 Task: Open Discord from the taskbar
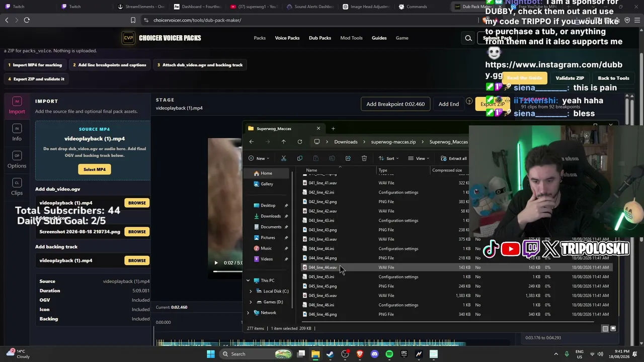coord(374,354)
